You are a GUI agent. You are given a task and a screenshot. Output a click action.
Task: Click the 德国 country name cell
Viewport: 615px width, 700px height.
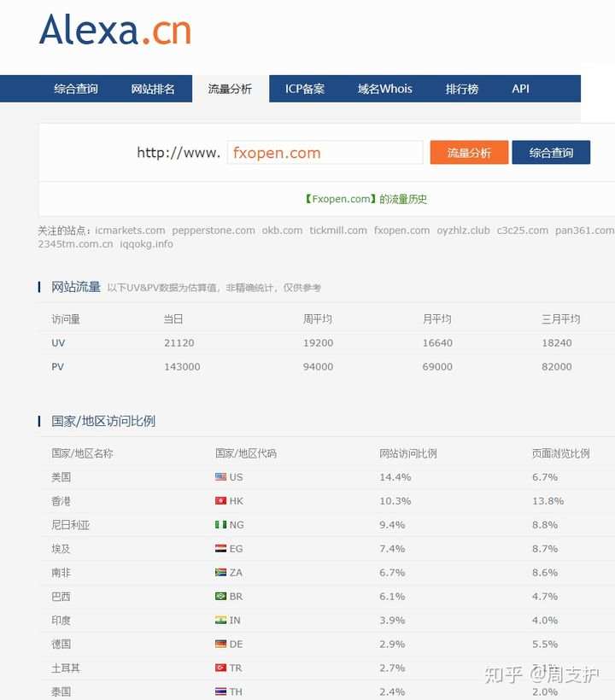pos(61,644)
